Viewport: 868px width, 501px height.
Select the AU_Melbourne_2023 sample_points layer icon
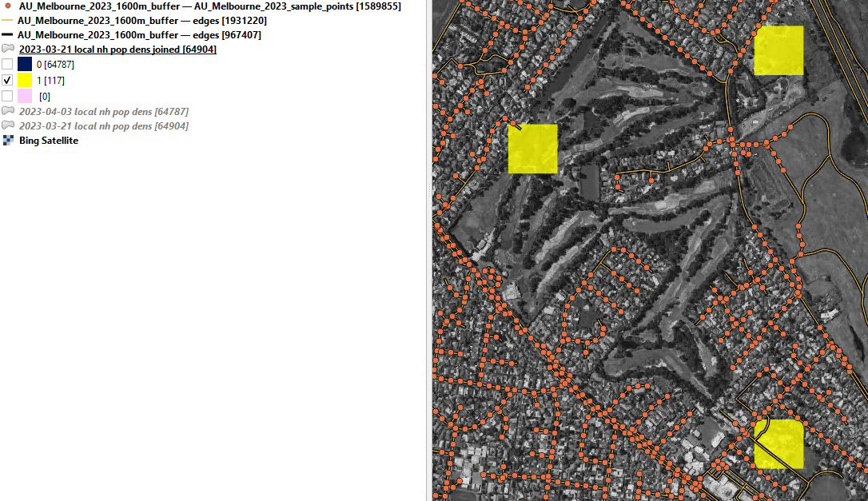pos(8,6)
